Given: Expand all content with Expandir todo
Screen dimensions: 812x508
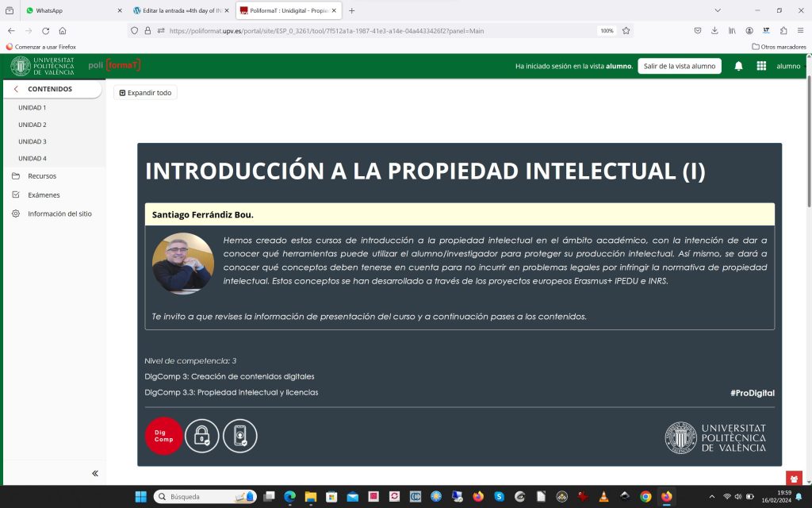Looking at the screenshot, I should click(x=145, y=93).
